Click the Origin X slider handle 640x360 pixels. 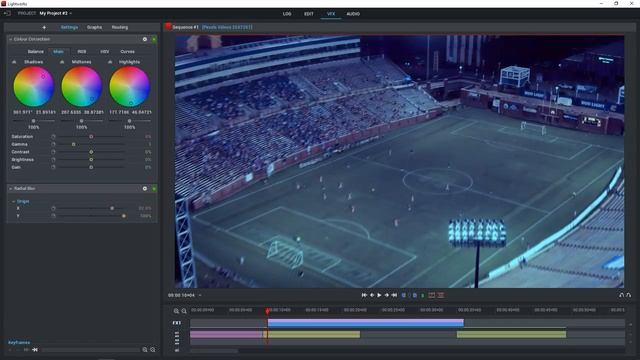click(112, 208)
